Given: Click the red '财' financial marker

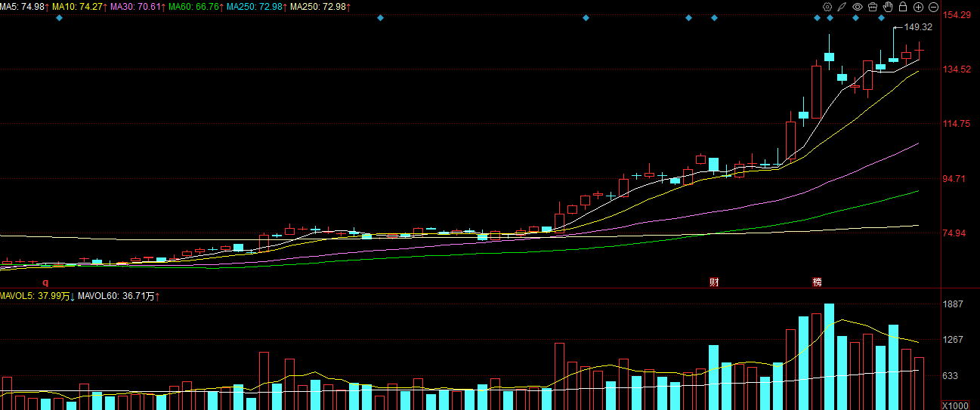Looking at the screenshot, I should coord(714,282).
